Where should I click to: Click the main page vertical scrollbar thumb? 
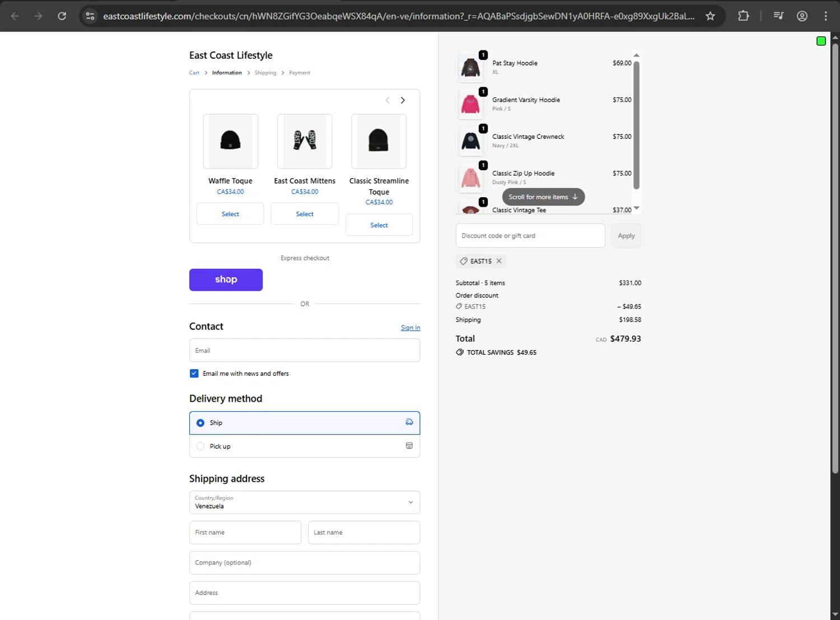tap(835, 258)
